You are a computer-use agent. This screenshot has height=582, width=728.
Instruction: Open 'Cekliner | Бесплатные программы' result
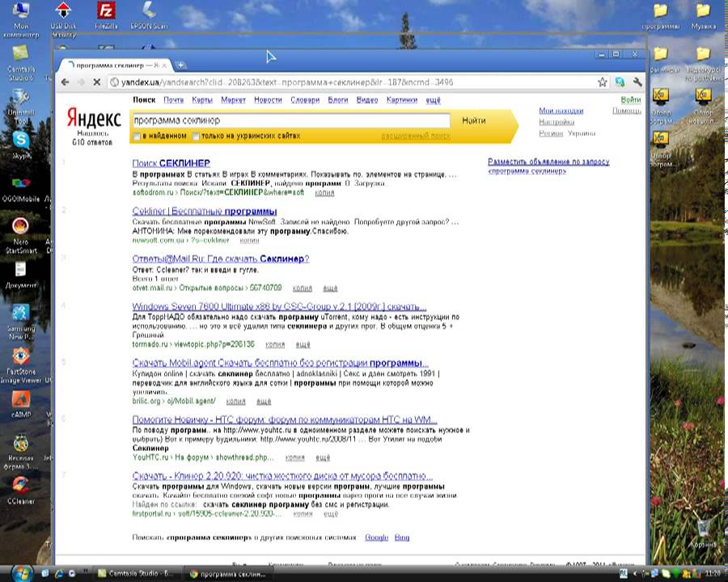205,211
